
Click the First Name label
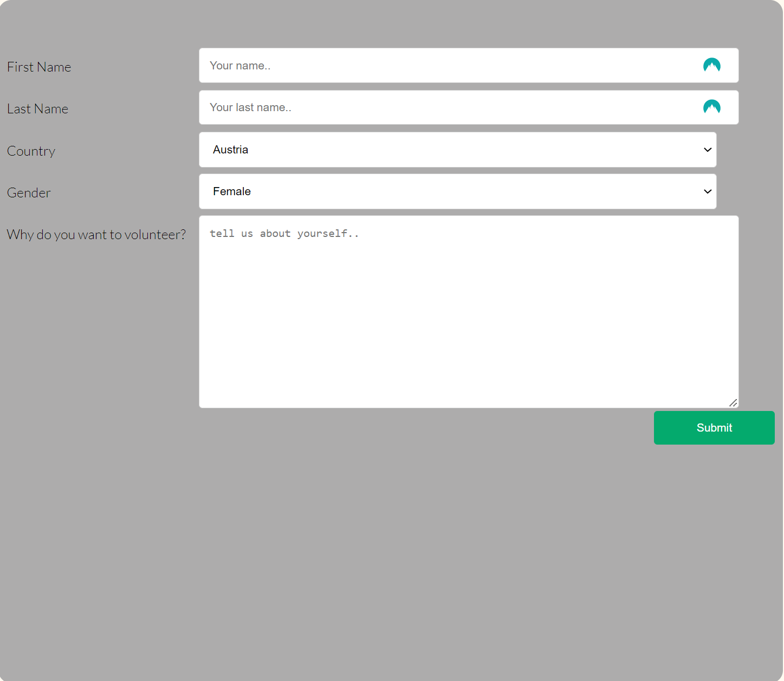click(39, 67)
